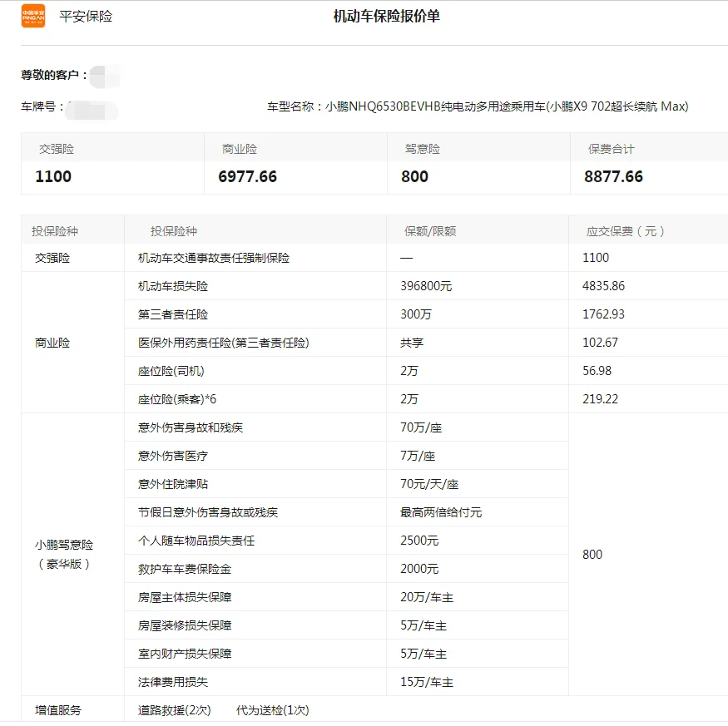728x726 pixels.
Task: Click the 室内财产损失保障 row
Action: [x=185, y=654]
